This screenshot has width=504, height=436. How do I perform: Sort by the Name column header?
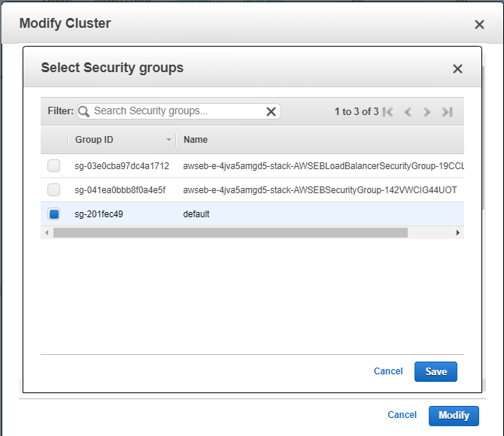click(196, 140)
